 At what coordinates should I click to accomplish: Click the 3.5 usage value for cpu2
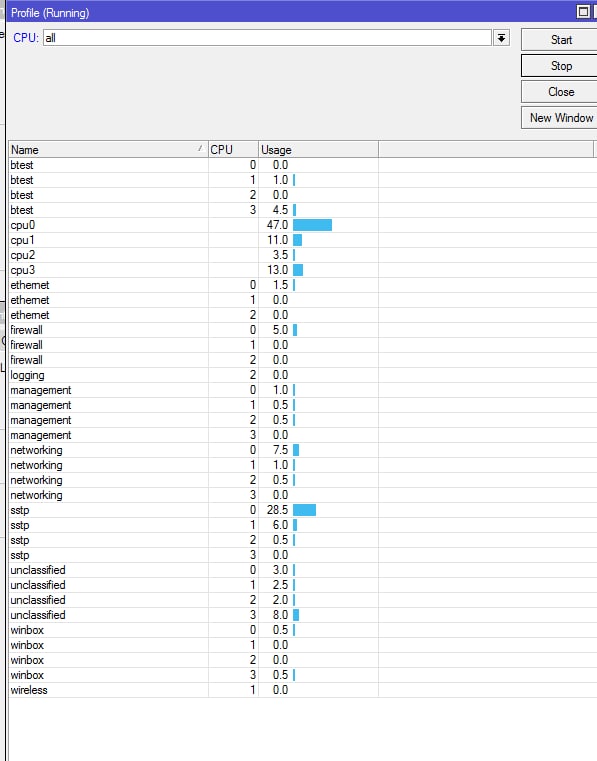coord(280,255)
